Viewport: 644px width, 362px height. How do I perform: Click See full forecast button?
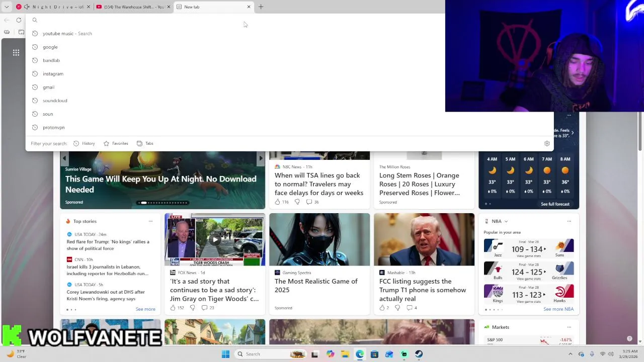555,204
